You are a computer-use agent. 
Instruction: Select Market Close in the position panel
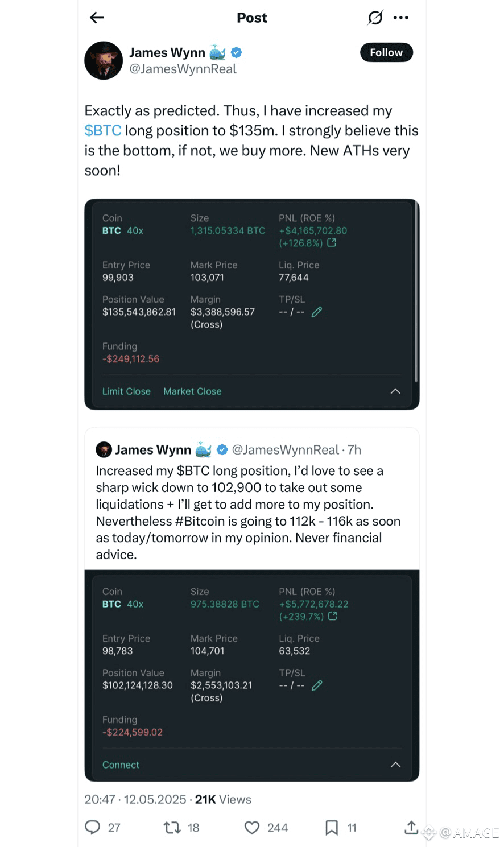click(192, 391)
